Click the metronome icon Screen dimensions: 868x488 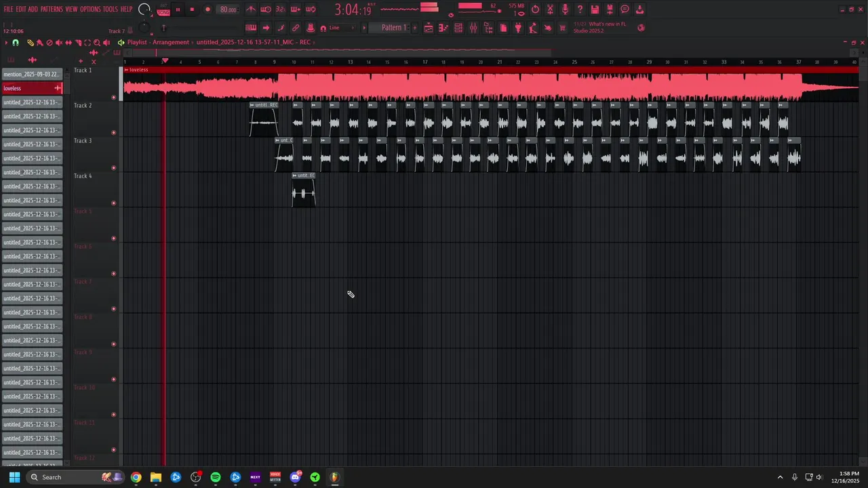[x=251, y=9]
